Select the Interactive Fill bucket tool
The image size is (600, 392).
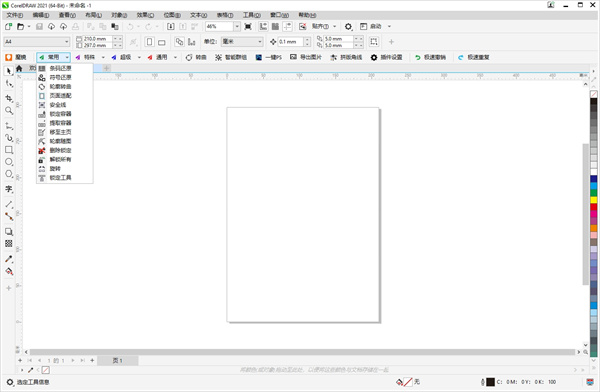pyautogui.click(x=9, y=271)
